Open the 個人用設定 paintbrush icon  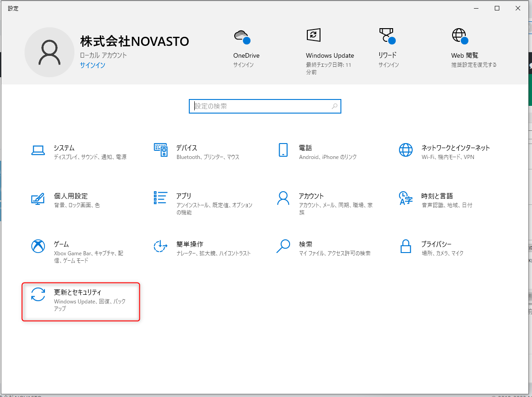(38, 198)
